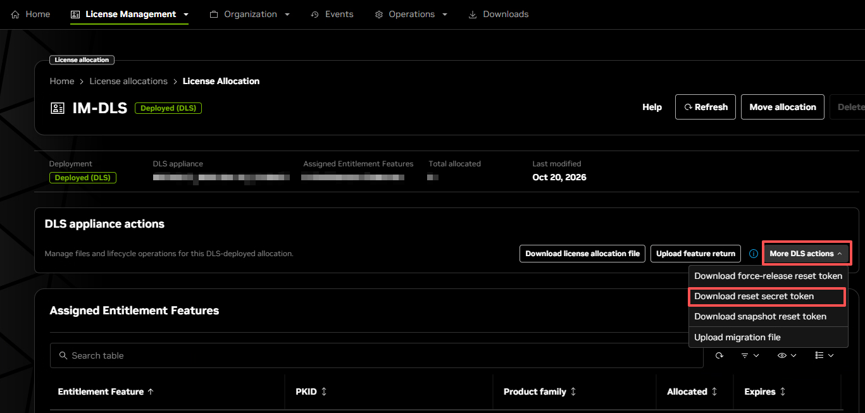Open the column visibility eye dropdown
Image resolution: width=865 pixels, height=413 pixels.
pos(787,356)
